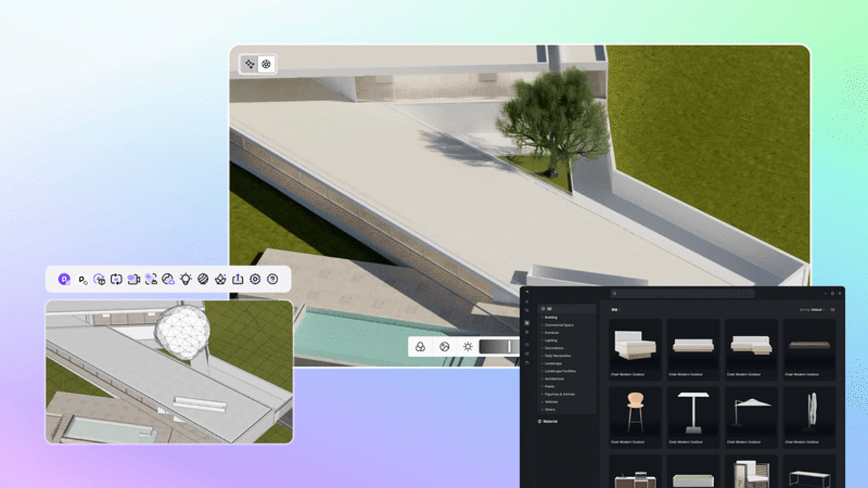Collapse the asset library sidebar with arrow icon
Screen dimensions: 868x488
tap(527, 291)
